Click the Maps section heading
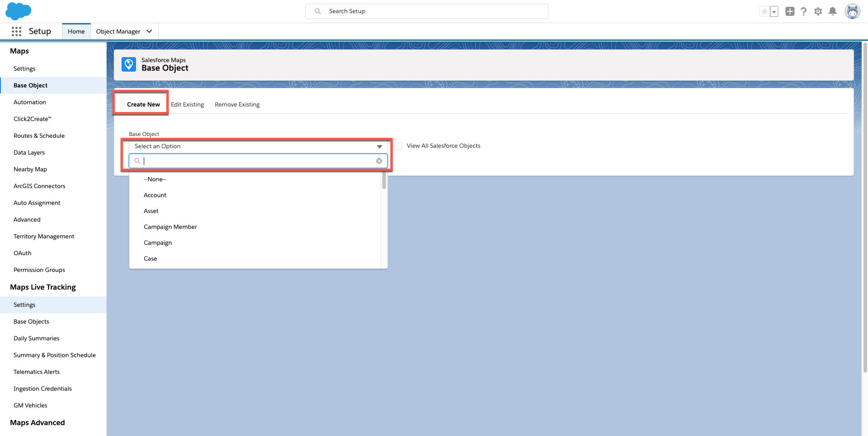868x436 pixels. tap(20, 51)
